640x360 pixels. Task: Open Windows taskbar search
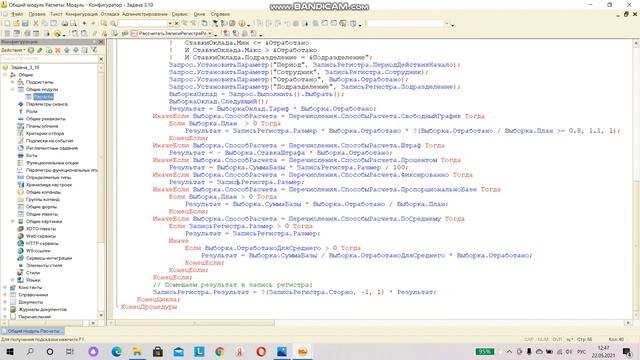[x=30, y=351]
